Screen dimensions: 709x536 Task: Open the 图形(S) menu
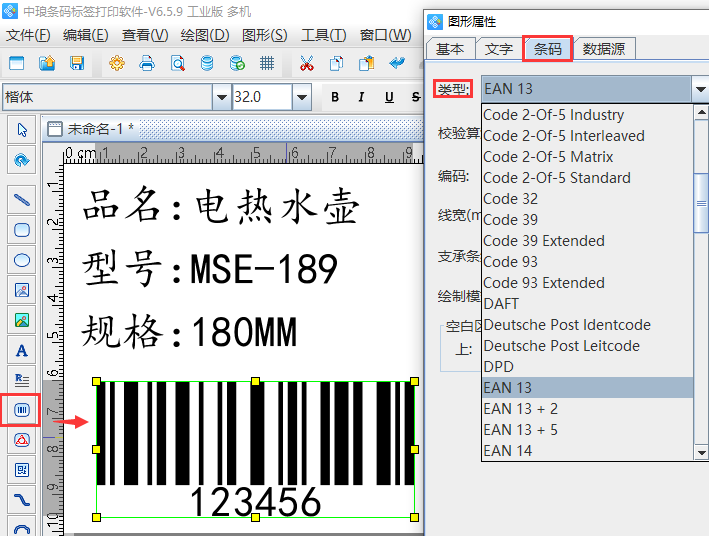[265, 35]
